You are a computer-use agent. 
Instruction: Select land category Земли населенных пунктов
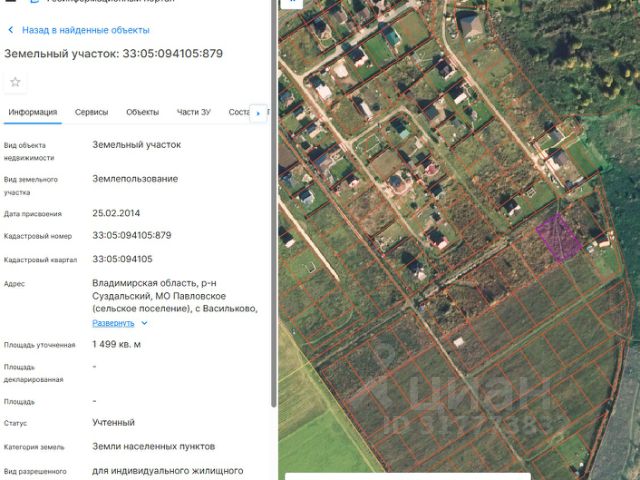[153, 447]
